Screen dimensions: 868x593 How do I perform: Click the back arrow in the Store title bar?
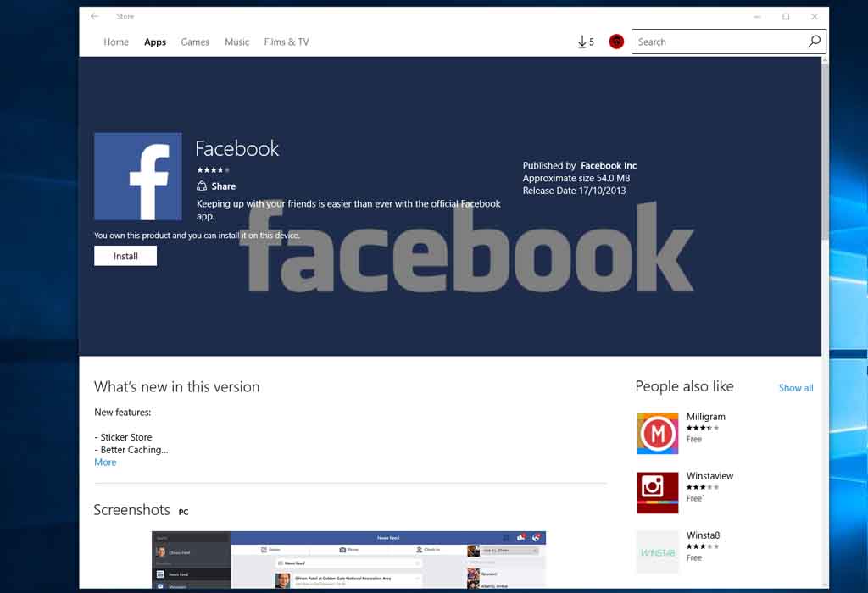tap(94, 16)
